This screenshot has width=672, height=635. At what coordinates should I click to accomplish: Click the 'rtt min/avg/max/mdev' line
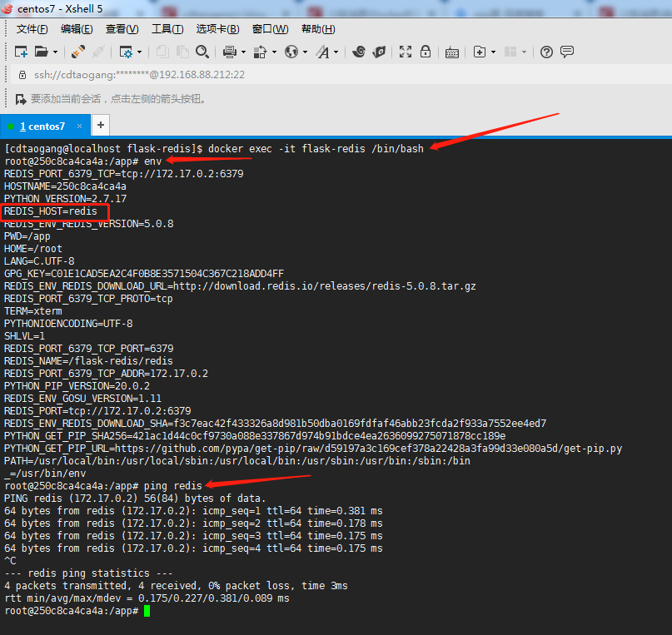click(147, 598)
